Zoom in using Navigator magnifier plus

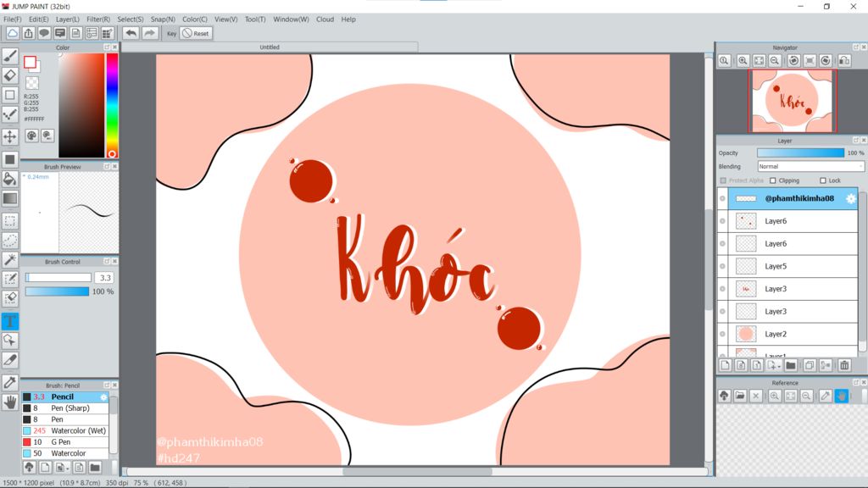coord(743,60)
